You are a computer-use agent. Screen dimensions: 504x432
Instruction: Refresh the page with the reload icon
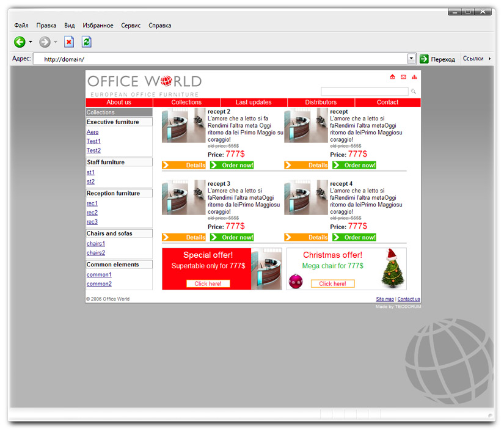pyautogui.click(x=86, y=42)
